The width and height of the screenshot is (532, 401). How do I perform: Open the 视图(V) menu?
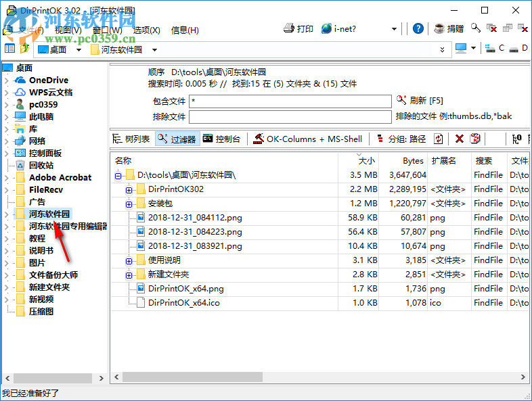[x=68, y=30]
